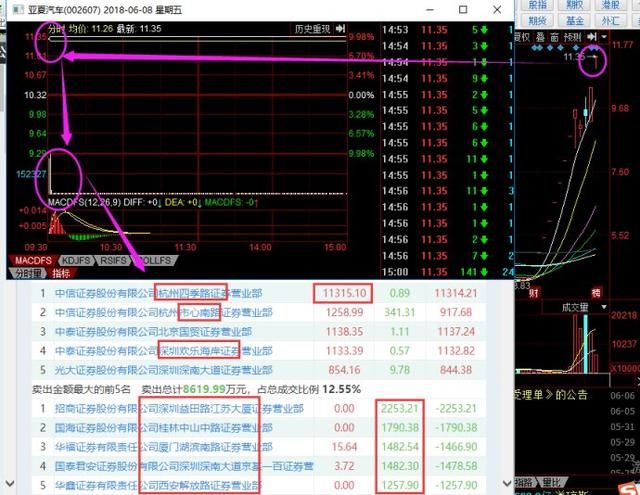Click 亚夏汽车(002607) window title icon
This screenshot has width=640, height=495.
click(x=18, y=9)
